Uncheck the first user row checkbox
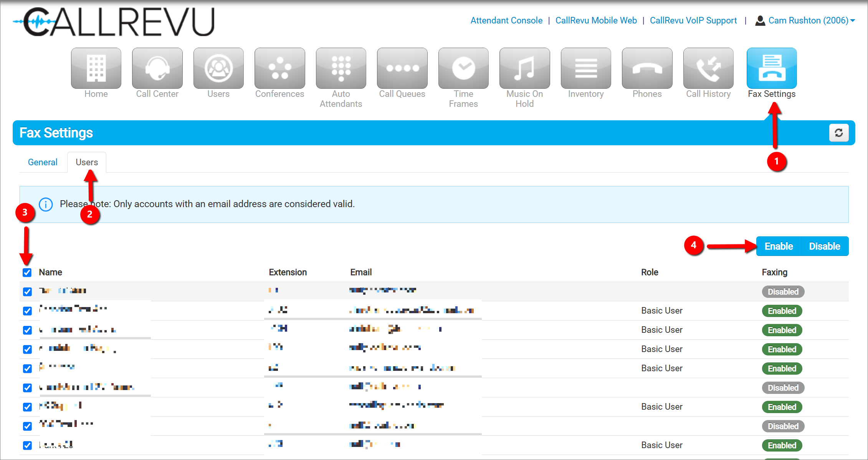This screenshot has height=460, width=868. click(27, 292)
